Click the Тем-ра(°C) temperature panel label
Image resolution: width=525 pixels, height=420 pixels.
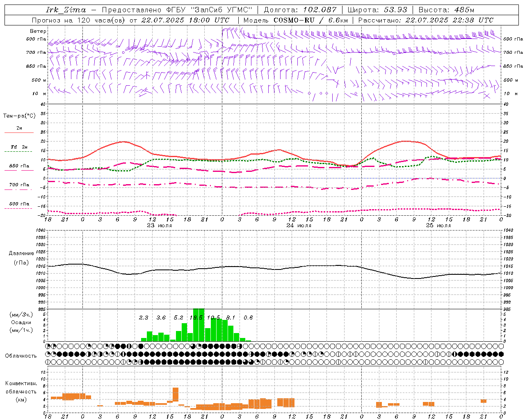[x=19, y=116]
